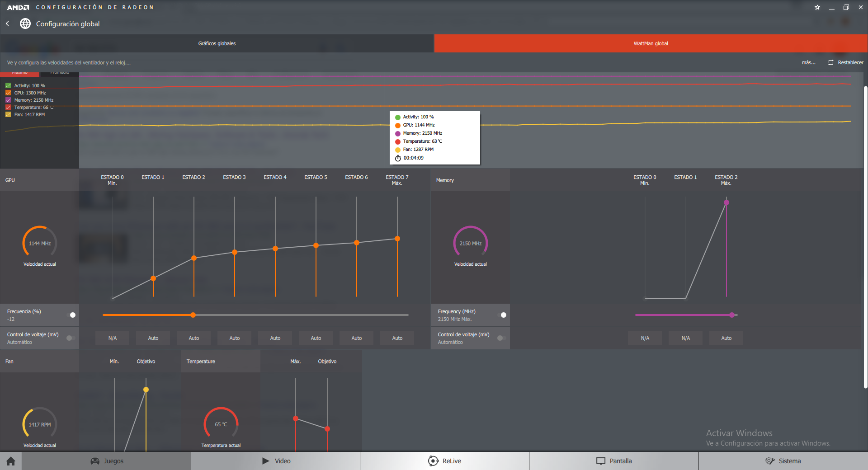Image resolution: width=868 pixels, height=470 pixels.
Task: Click GPU Estado 6 Auto voltage box
Action: point(357,338)
